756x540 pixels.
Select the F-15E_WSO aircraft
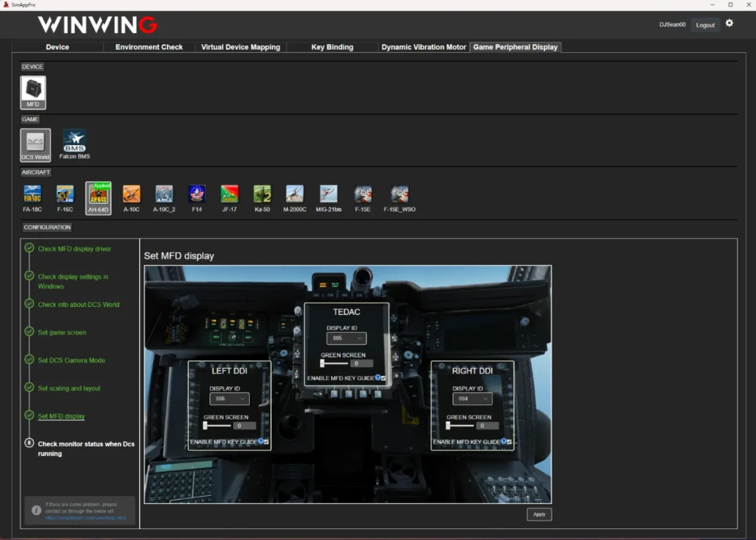(x=399, y=198)
